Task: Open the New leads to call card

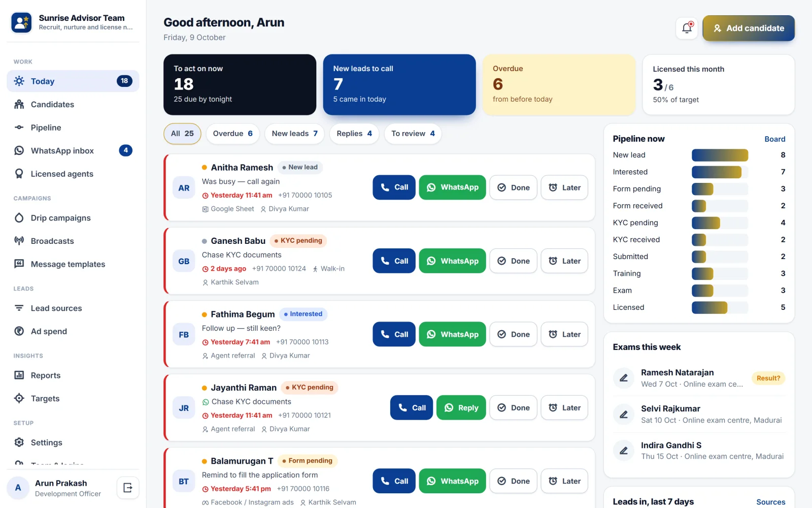Action: 399,85
